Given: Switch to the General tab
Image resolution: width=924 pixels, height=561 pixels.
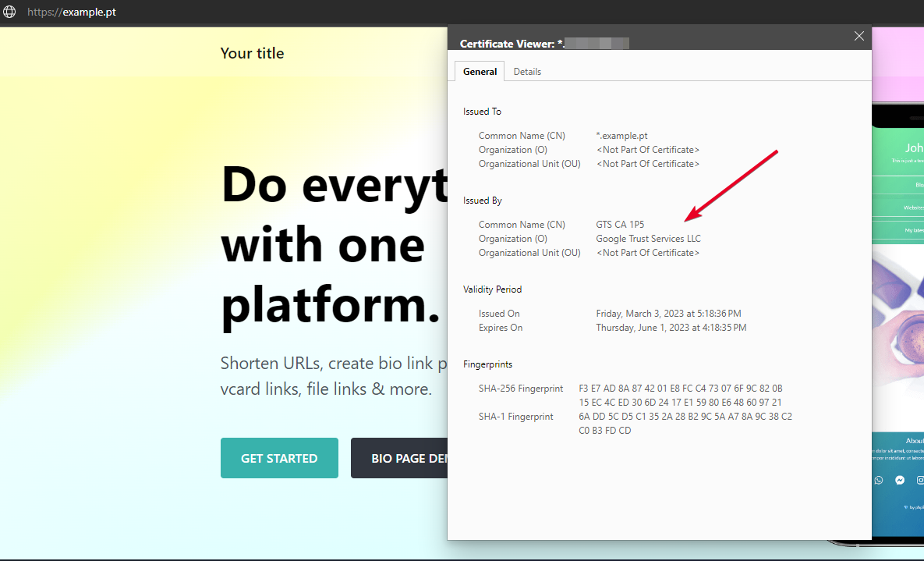Looking at the screenshot, I should pos(480,71).
